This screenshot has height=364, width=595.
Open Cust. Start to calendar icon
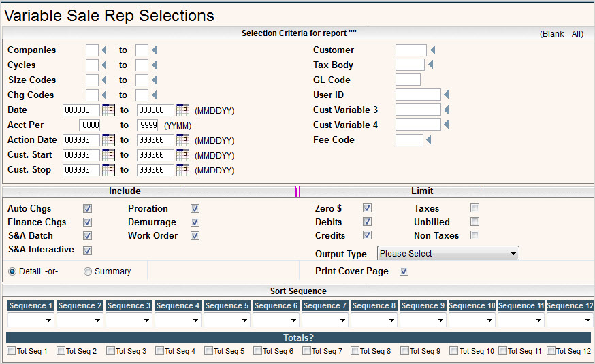pos(182,155)
